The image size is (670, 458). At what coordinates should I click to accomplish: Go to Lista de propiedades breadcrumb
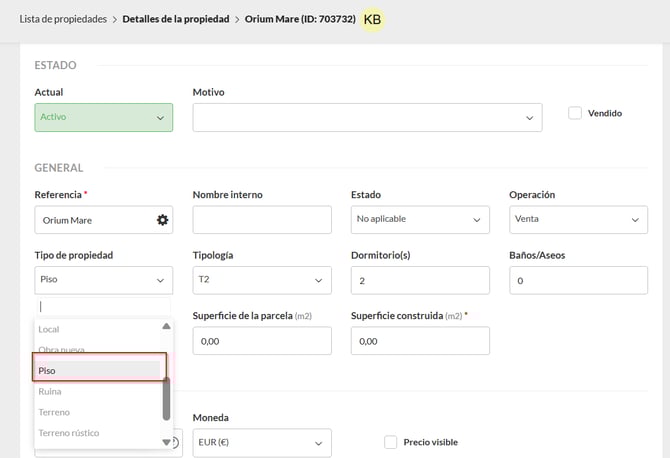[63, 19]
